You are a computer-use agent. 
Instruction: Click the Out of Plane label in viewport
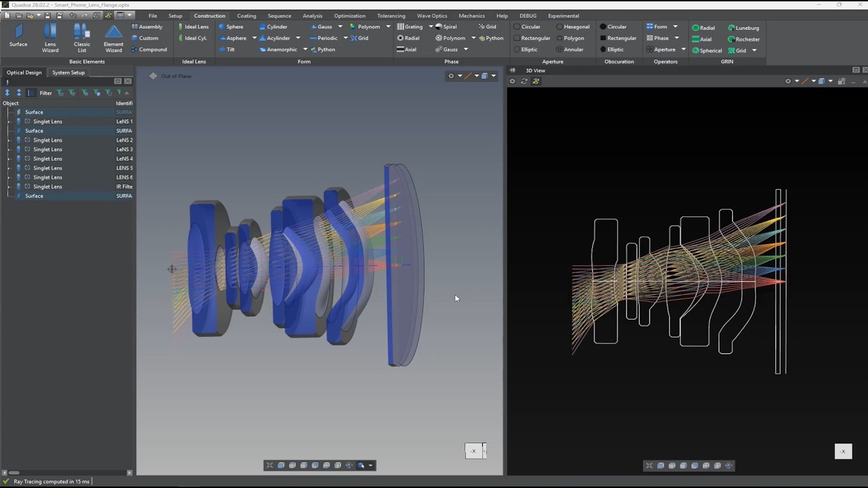click(x=176, y=76)
